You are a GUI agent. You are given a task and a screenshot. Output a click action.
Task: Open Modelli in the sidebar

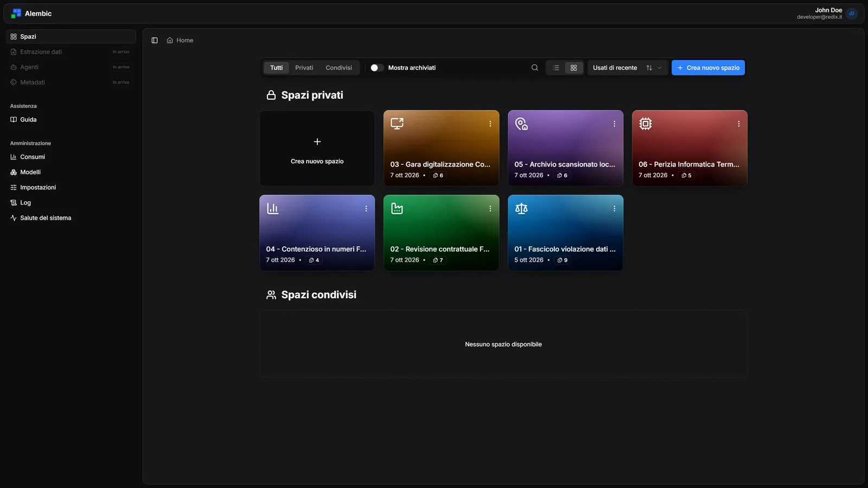point(71,172)
